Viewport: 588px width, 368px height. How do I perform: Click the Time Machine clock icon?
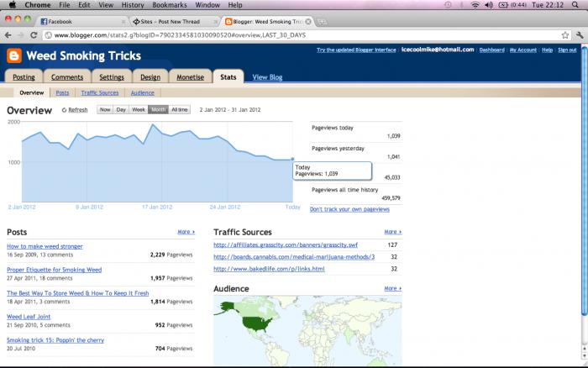coord(448,5)
